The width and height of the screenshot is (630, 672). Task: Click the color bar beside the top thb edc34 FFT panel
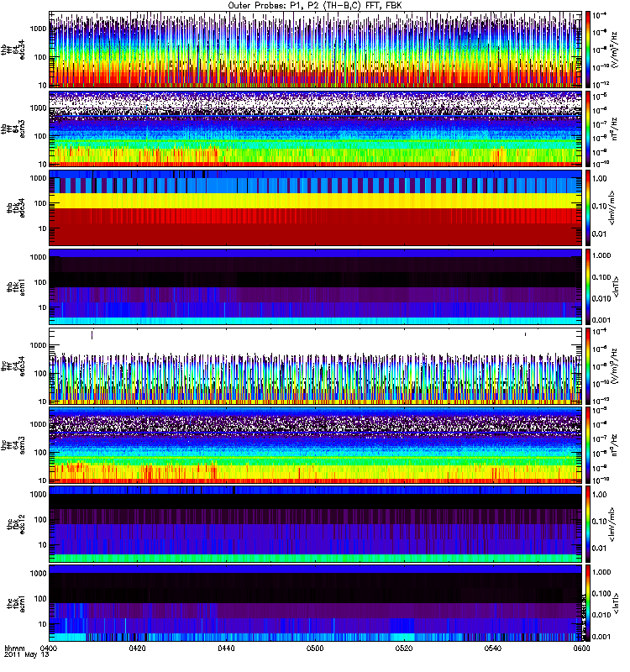588,50
